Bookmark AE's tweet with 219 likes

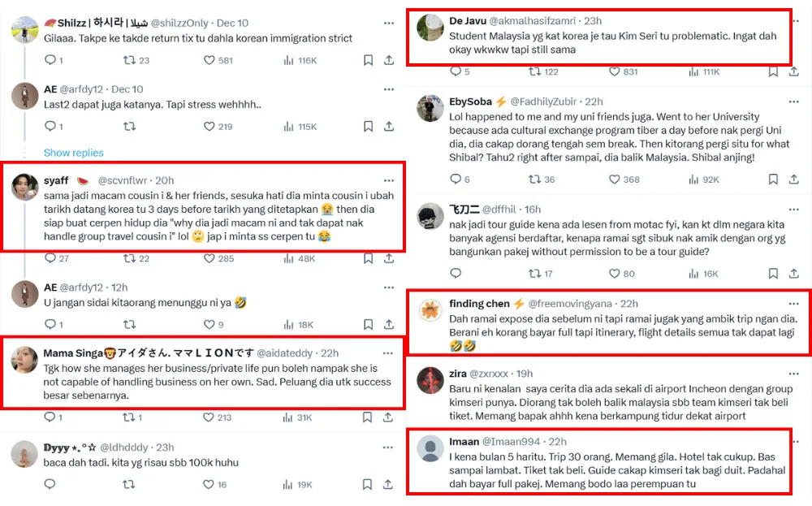click(x=369, y=126)
